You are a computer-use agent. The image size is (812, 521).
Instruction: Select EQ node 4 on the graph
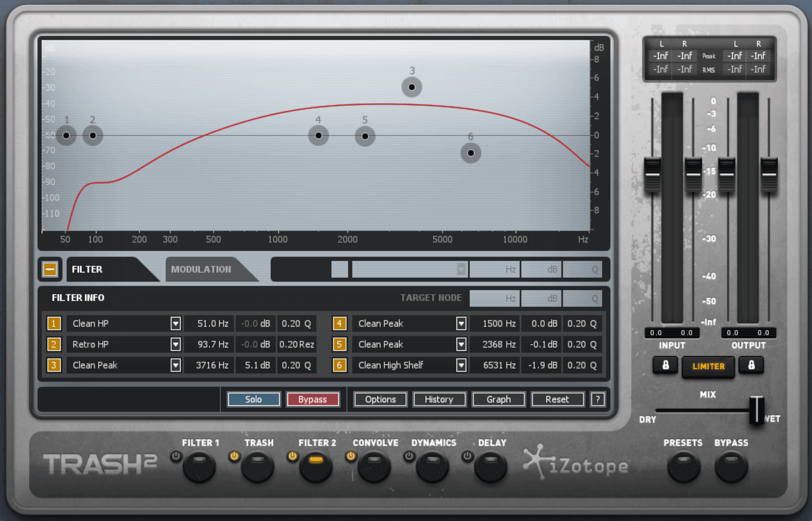coord(319,135)
